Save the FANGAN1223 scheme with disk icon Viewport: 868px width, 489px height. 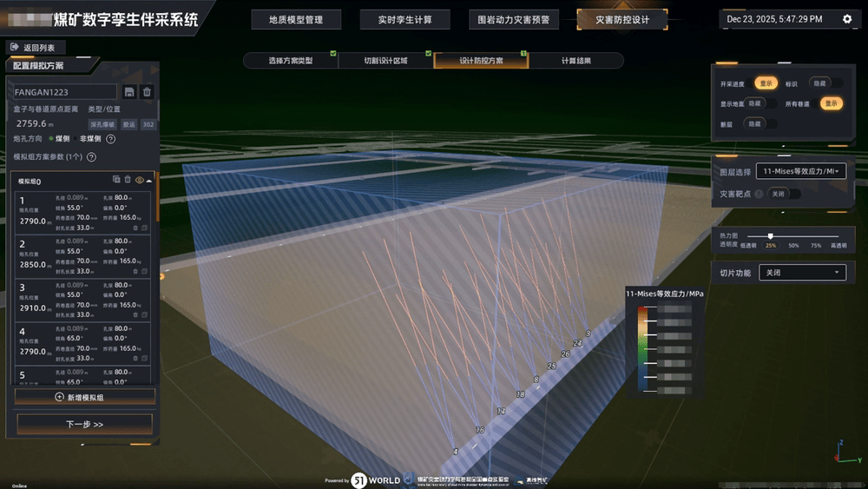point(129,92)
